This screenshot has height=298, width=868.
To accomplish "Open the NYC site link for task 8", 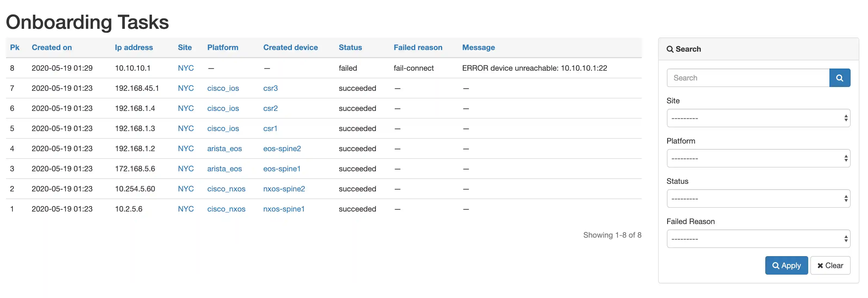I will point(186,68).
